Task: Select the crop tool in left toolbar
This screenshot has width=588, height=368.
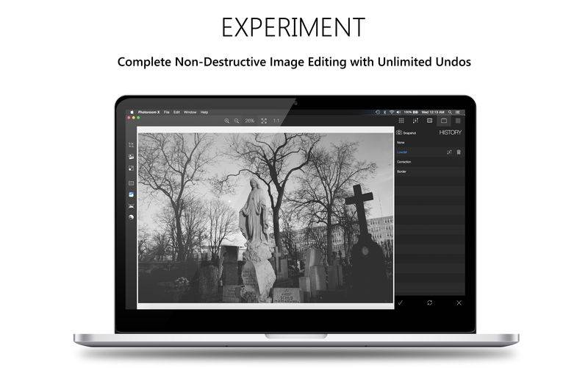Action: point(131,145)
